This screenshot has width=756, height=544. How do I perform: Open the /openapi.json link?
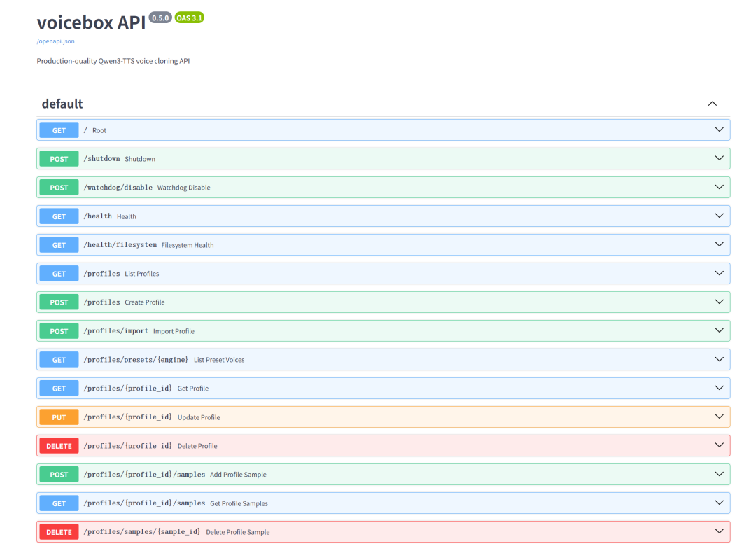[55, 41]
